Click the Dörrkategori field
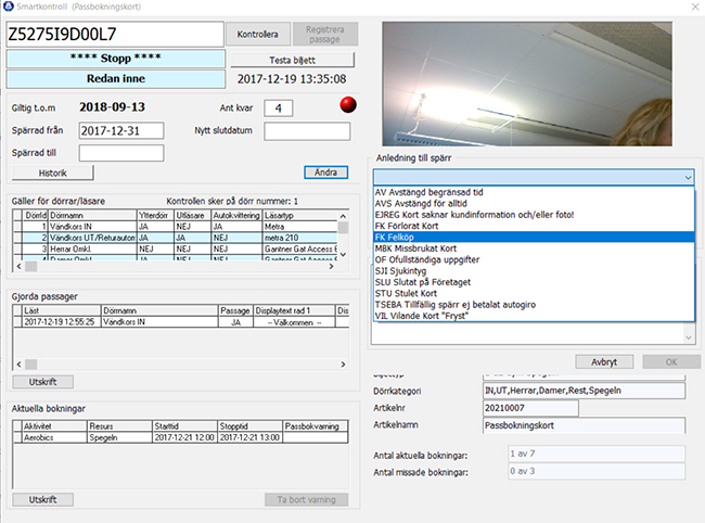 584,390
